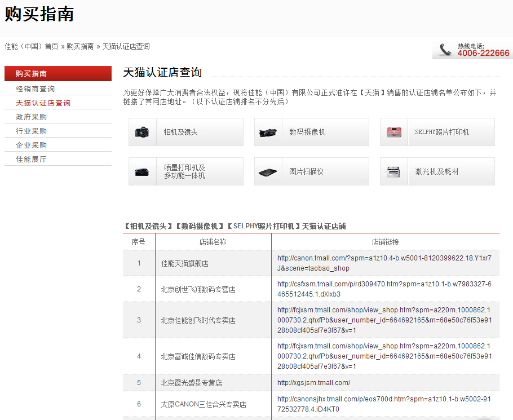Click the 序号 column header
The image size is (513, 420).
click(x=138, y=242)
